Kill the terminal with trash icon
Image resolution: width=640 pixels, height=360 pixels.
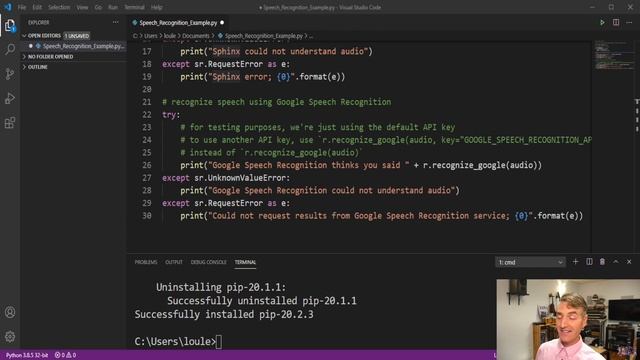602,262
